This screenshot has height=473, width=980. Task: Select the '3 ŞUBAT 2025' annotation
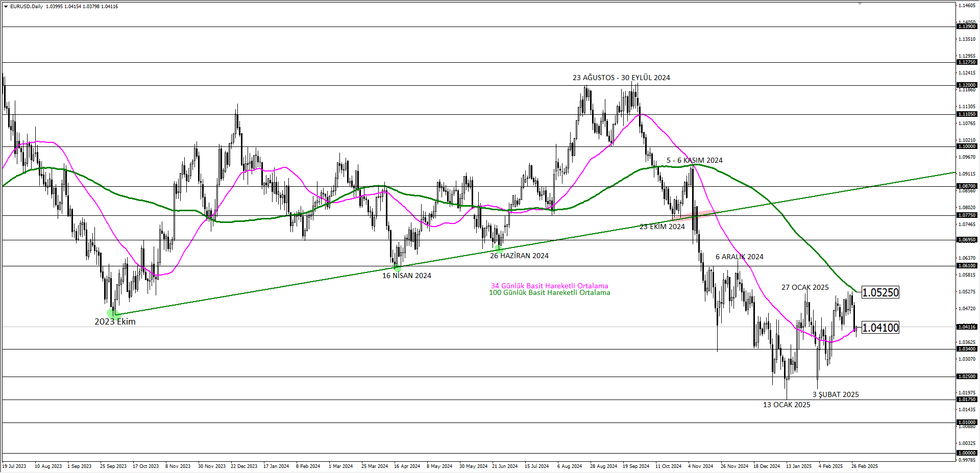point(836,394)
